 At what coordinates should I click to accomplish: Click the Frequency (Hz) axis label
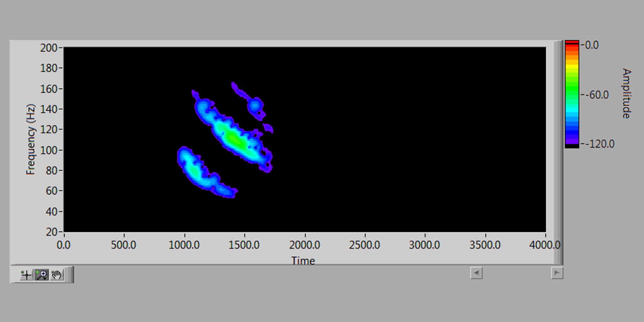[x=31, y=139]
